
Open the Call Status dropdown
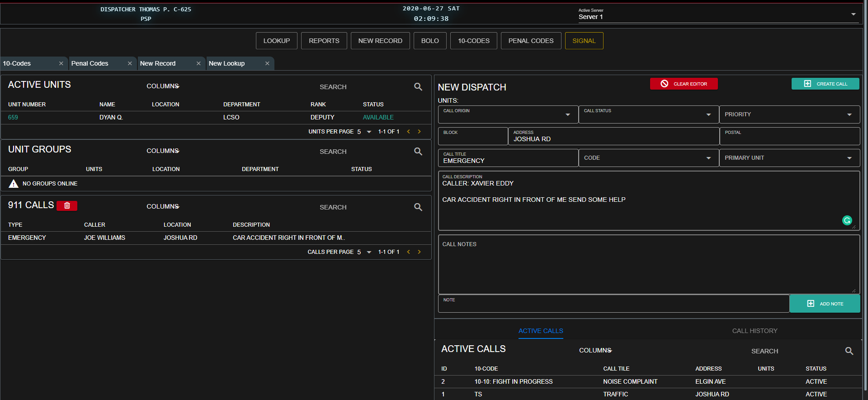click(649, 114)
